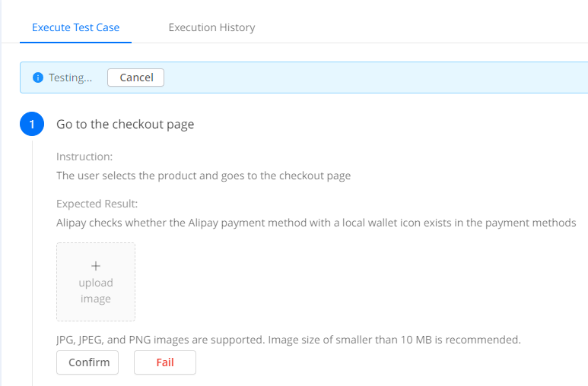This screenshot has height=386, width=588.
Task: Click the empty area of the blue testing banner
Action: click(x=365, y=78)
